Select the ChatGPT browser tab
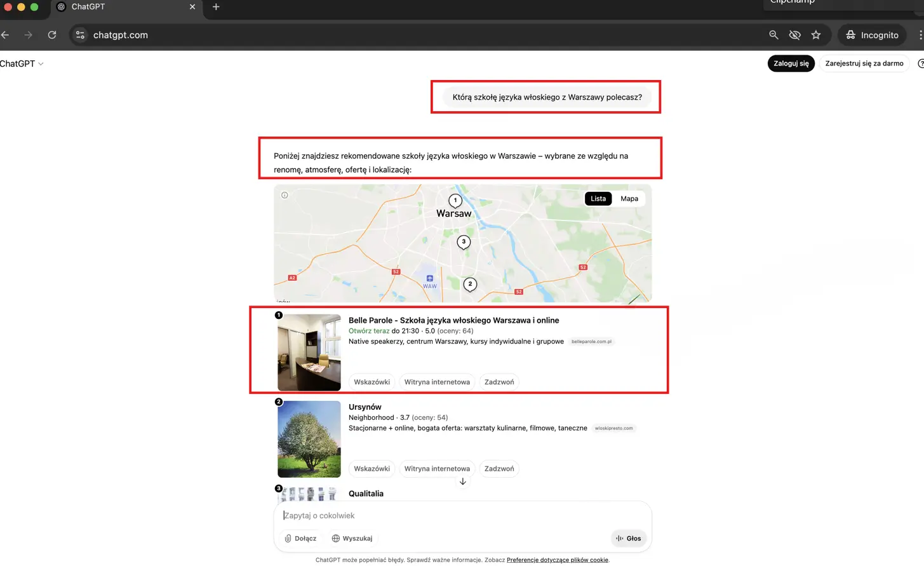 click(127, 7)
